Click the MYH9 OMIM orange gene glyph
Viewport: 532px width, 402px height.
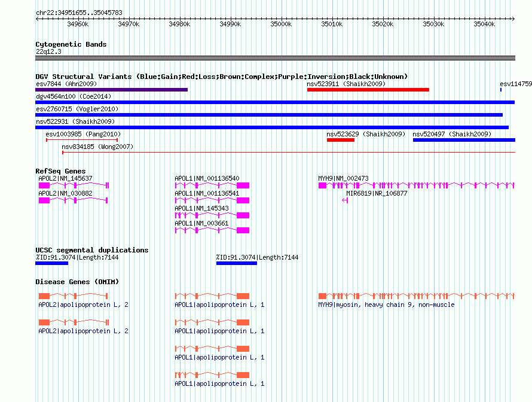tap(417, 296)
